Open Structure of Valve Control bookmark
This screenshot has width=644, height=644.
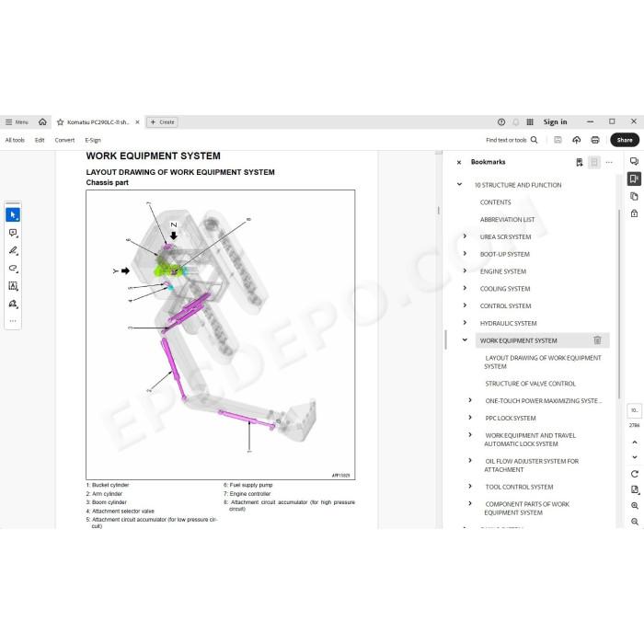[530, 384]
